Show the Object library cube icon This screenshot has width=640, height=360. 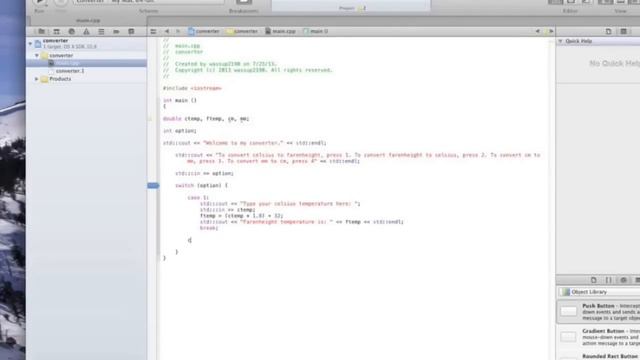623,280
